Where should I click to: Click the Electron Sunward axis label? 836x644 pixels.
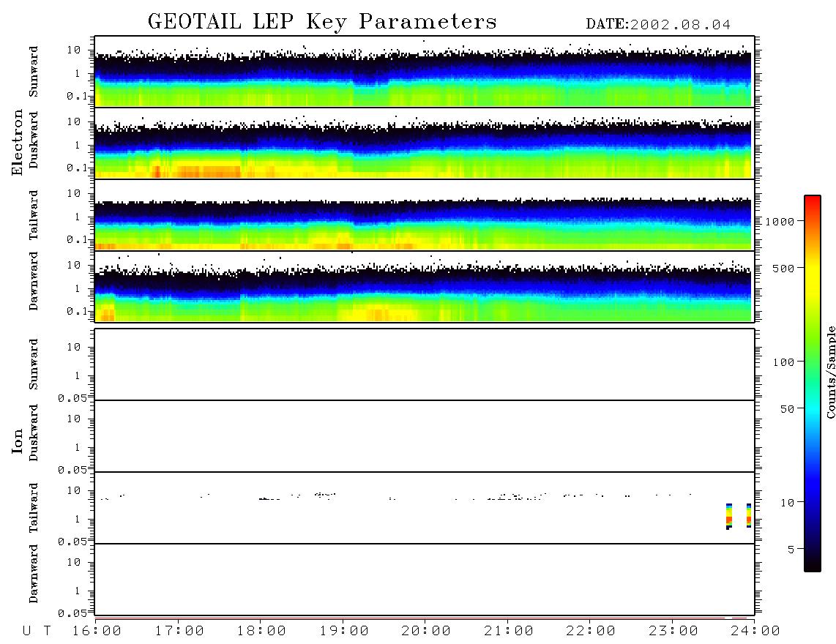tap(34, 72)
